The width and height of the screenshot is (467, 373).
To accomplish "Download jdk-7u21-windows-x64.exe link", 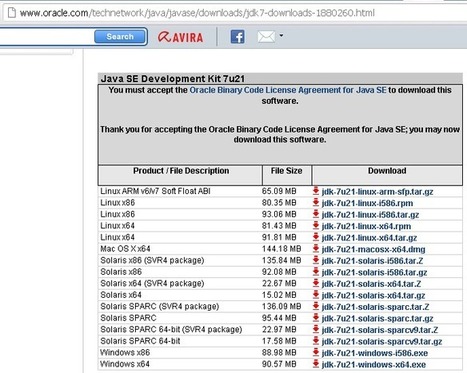I will (374, 365).
